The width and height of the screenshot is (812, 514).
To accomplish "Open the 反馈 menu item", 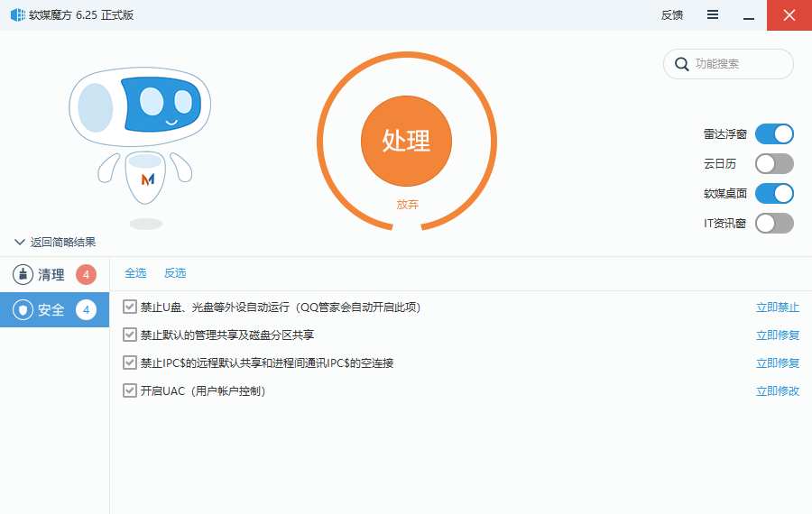I will pyautogui.click(x=671, y=15).
